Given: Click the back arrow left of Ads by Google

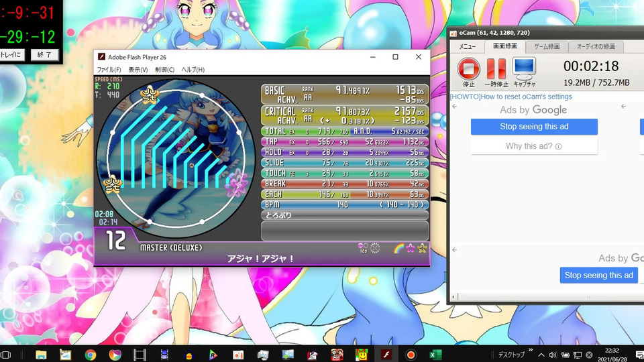Looking at the screenshot, I should tap(455, 107).
